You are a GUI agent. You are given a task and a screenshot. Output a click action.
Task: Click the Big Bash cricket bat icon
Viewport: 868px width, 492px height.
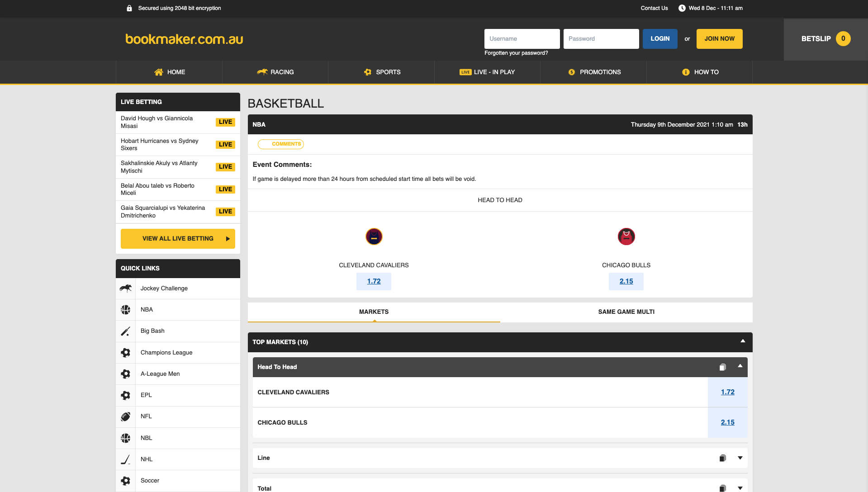[126, 331]
